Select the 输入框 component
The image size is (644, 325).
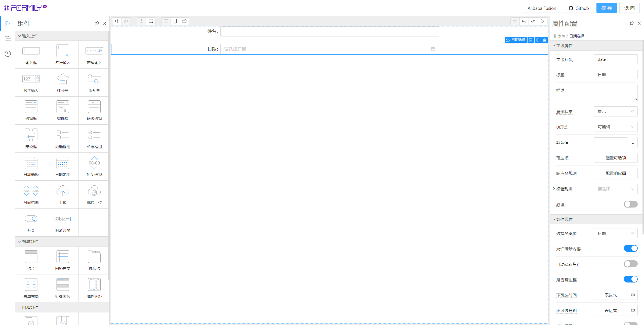click(31, 55)
